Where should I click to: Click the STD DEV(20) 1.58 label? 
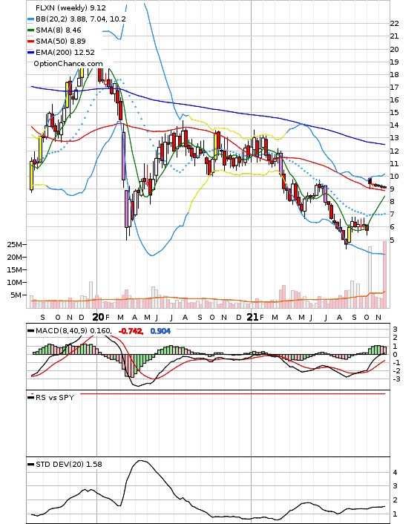click(x=69, y=464)
